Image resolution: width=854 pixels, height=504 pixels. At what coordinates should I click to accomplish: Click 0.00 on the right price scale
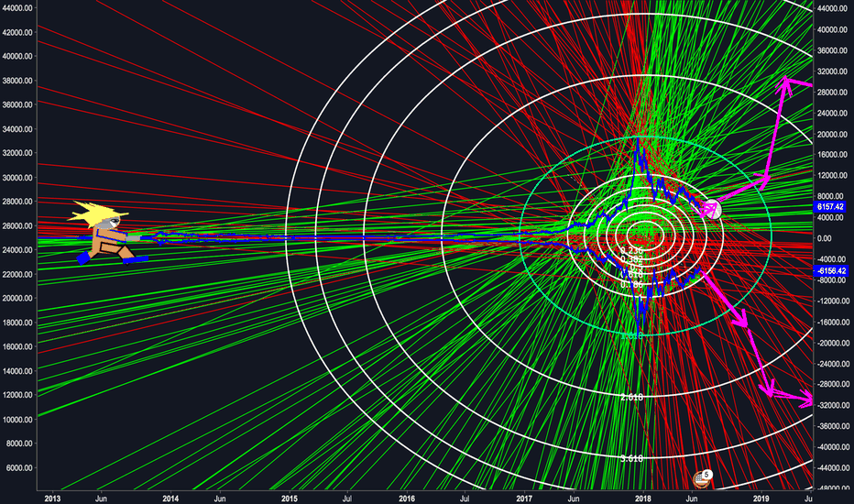[x=824, y=238]
